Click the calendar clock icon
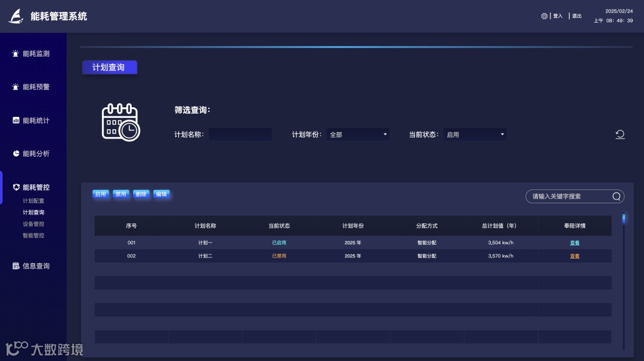 120,122
